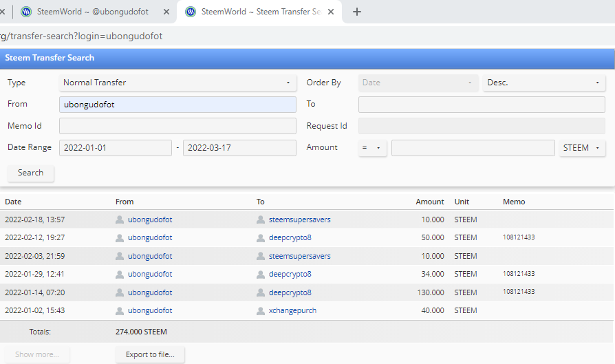Click the address bar URL
The height and width of the screenshot is (364, 615).
(81, 36)
